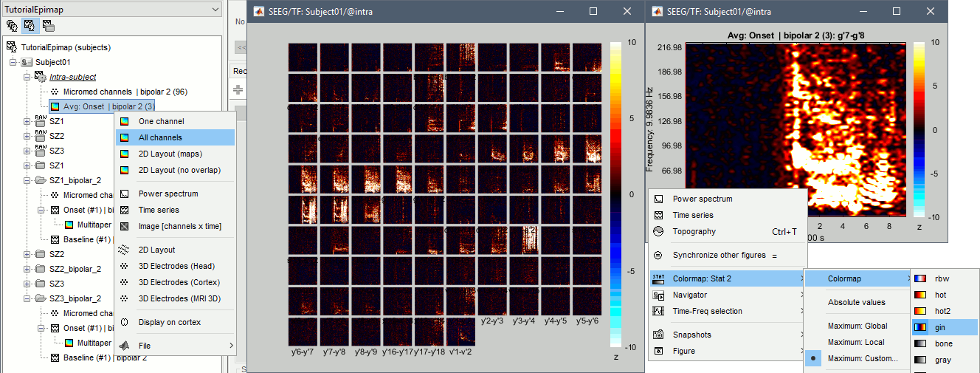Expand the SZ2_bipolar_2 folder node
Screen dimensions: 980x373
(27, 269)
